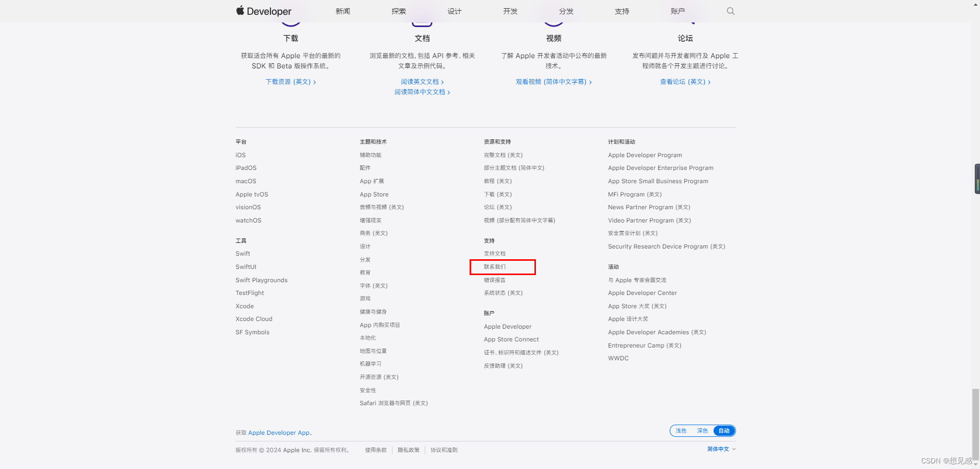This screenshot has height=469, width=980.
Task: Open the Safari 浏览器与网页 link
Action: tap(394, 403)
